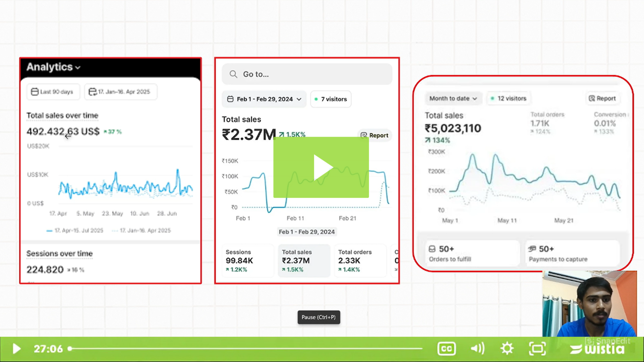The width and height of the screenshot is (644, 362).
Task: Mute the video volume speaker icon
Action: 477,349
